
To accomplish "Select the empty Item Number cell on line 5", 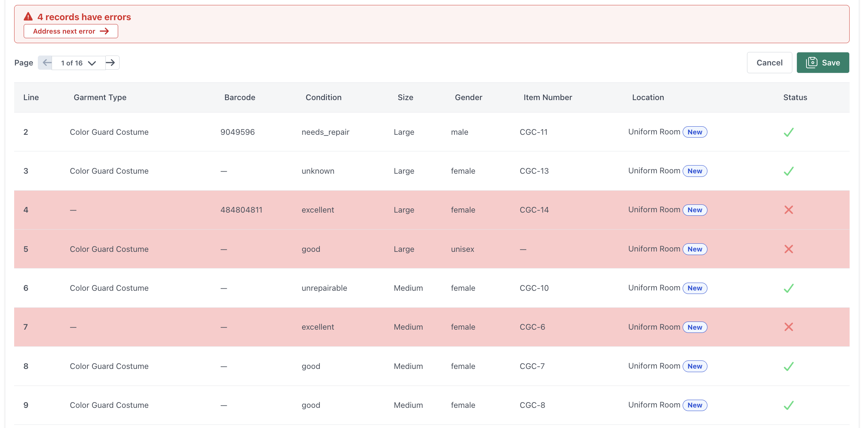I will click(x=523, y=249).
